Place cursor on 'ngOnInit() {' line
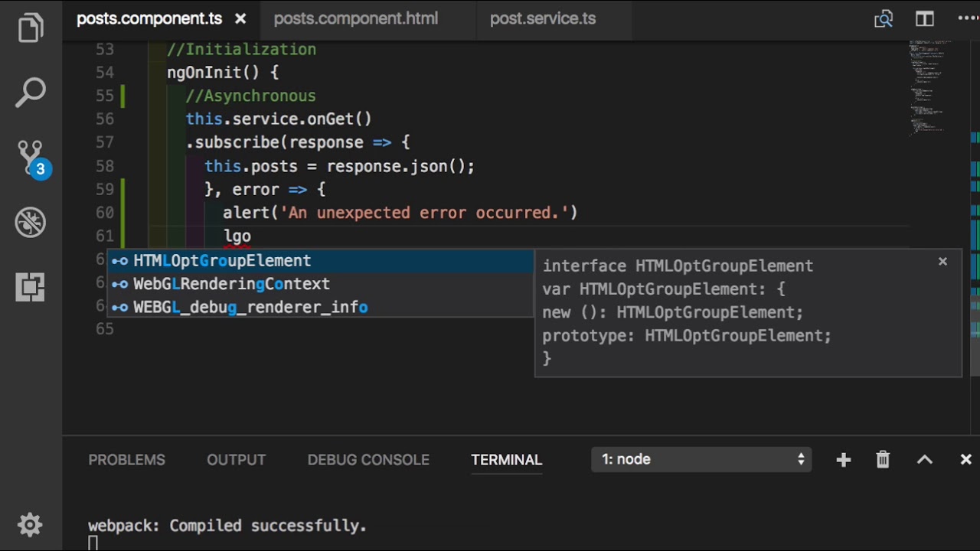 (x=223, y=73)
